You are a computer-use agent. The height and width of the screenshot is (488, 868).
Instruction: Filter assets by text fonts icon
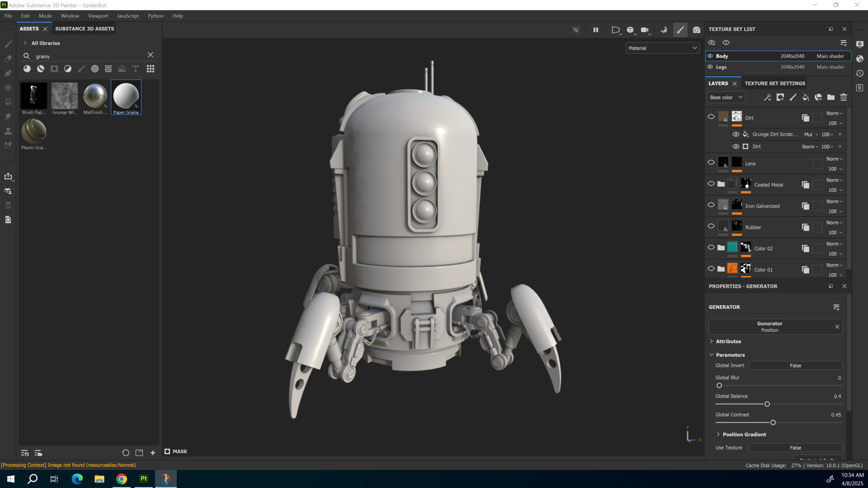tap(136, 69)
